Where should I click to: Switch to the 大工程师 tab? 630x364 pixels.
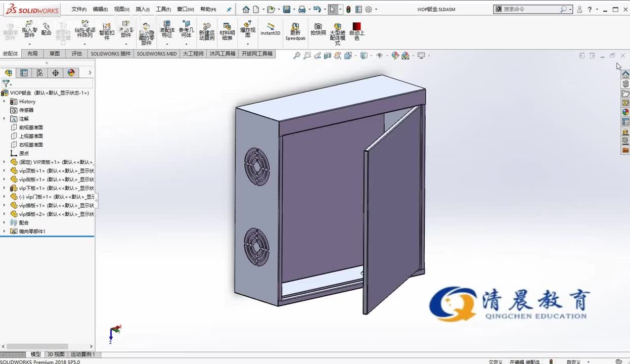click(193, 54)
